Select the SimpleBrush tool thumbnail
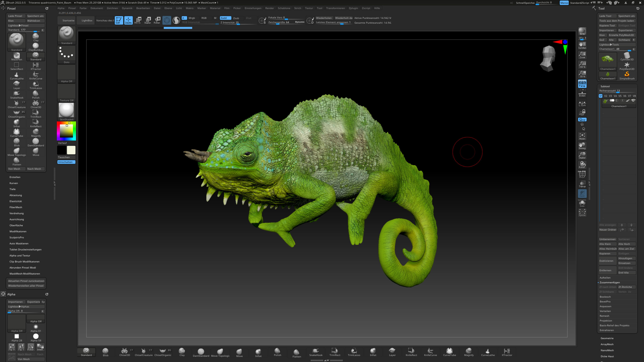Viewport: 644px width, 362px height. (x=627, y=75)
